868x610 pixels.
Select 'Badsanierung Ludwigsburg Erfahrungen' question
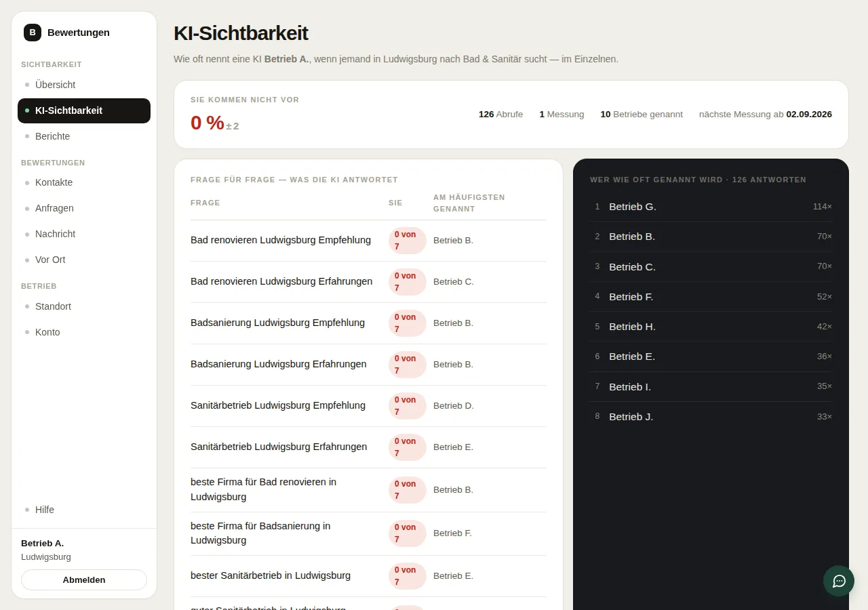(x=368, y=365)
